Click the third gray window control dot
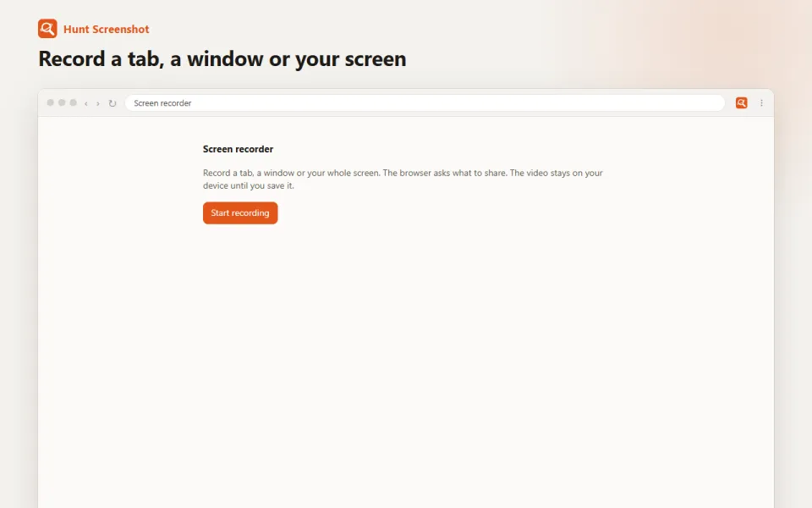Screen dimensions: 812x508 coord(73,102)
